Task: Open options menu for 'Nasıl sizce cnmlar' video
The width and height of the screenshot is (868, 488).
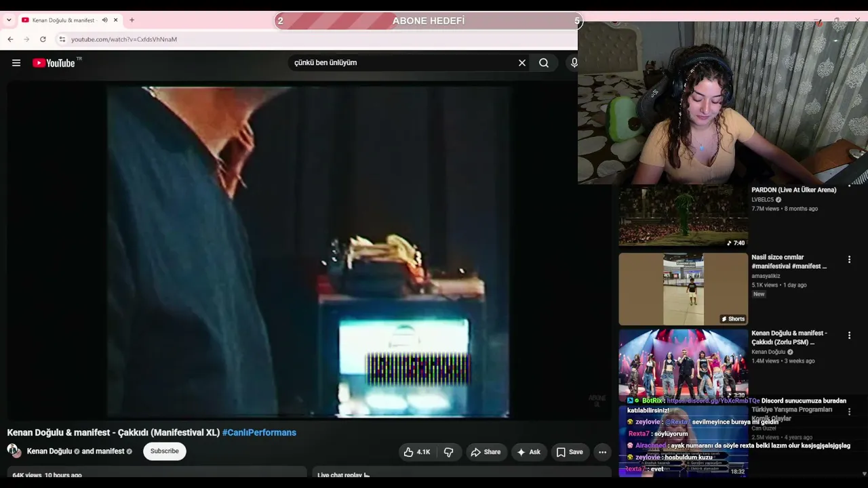Action: 849,260
